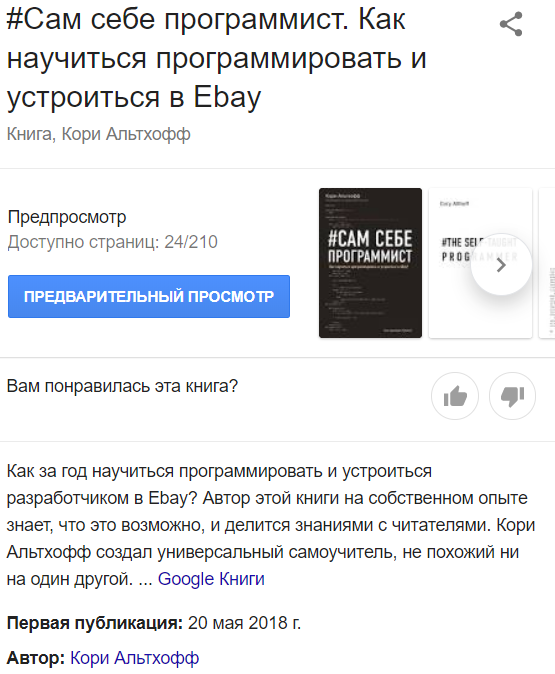This screenshot has width=555, height=674.
Task: Open the Кори Альтхофф author link
Action: (135, 658)
